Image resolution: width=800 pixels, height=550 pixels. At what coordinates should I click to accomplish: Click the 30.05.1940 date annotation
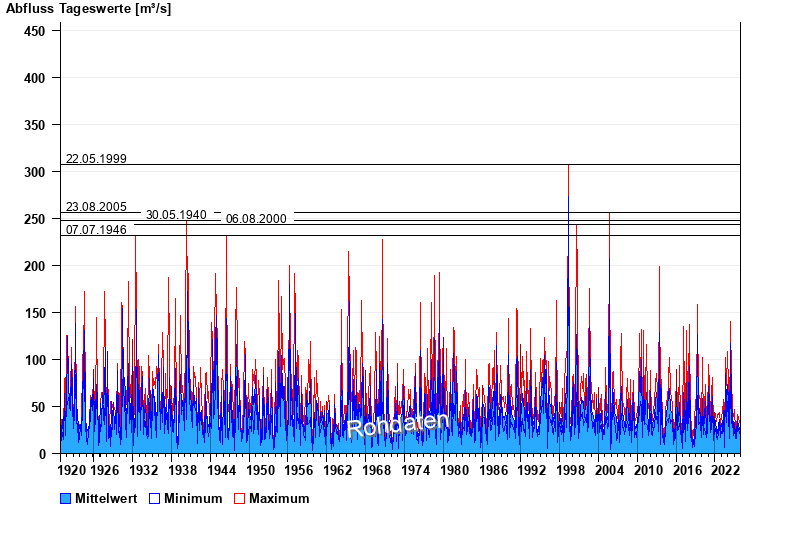[176, 215]
